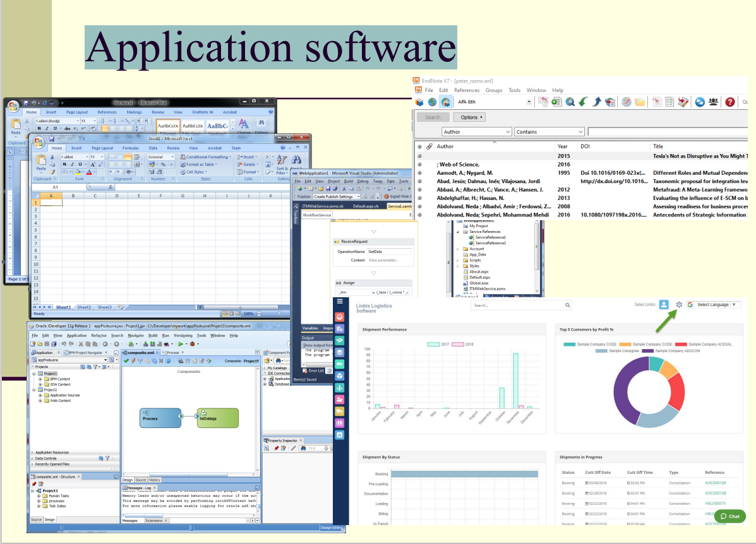The height and width of the screenshot is (544, 756).
Task: Open Conditional Formatting dropdown in Excel
Action: click(206, 157)
